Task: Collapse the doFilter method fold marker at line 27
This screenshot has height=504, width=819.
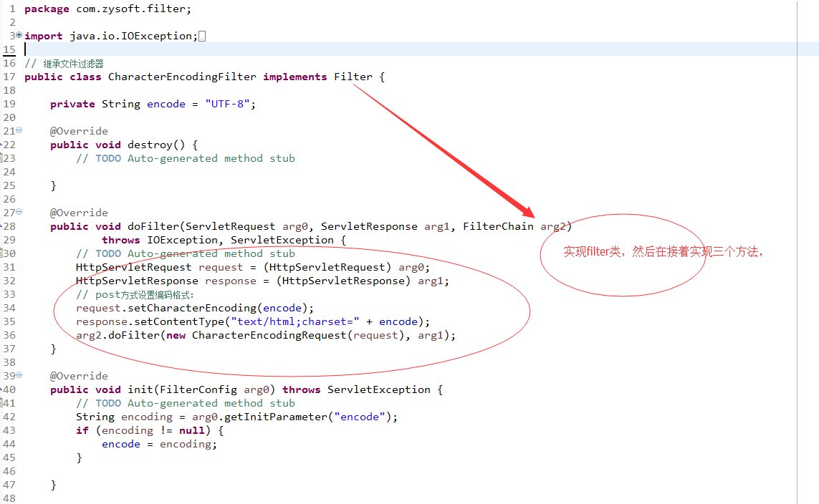Action: [19, 211]
